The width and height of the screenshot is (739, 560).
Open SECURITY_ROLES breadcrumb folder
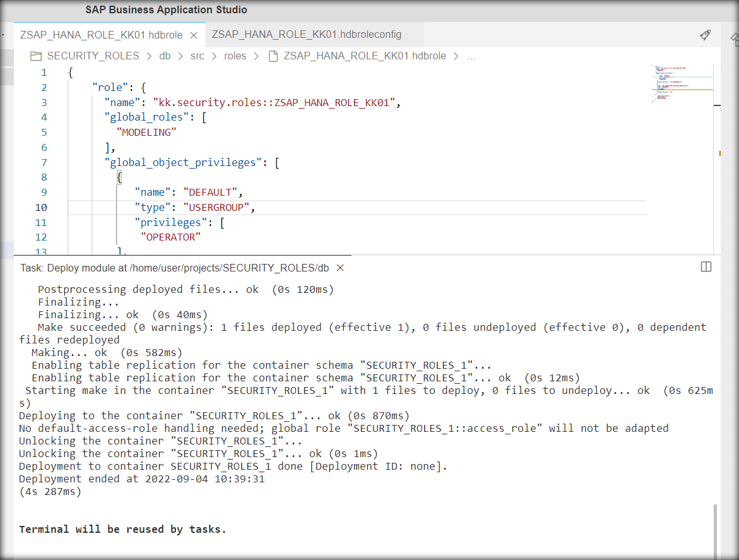tap(93, 56)
